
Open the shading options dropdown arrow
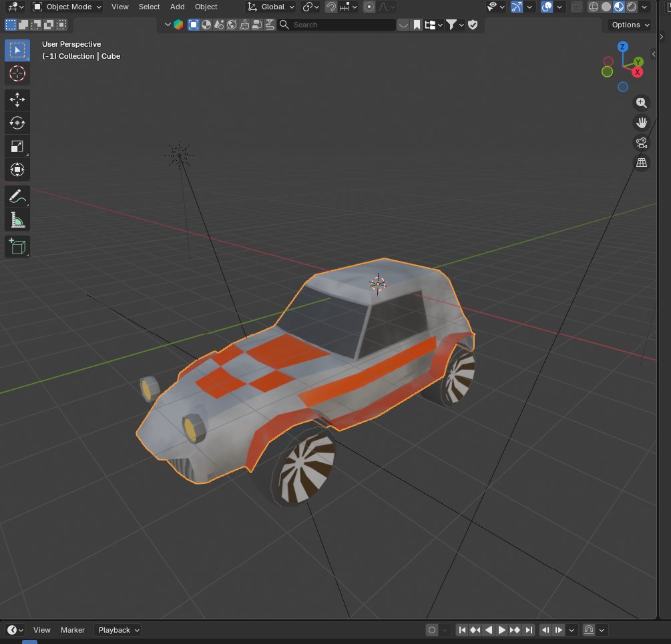click(x=644, y=7)
